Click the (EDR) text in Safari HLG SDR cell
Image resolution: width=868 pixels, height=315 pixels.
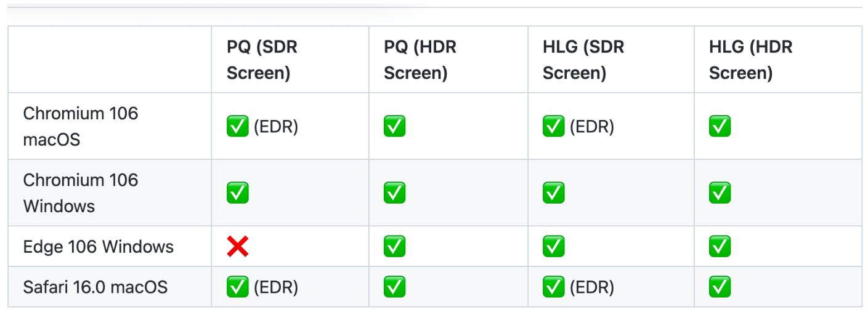point(592,287)
